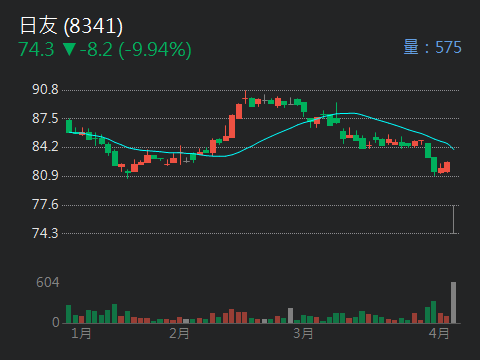Click the volume label 量：575

pos(432,47)
